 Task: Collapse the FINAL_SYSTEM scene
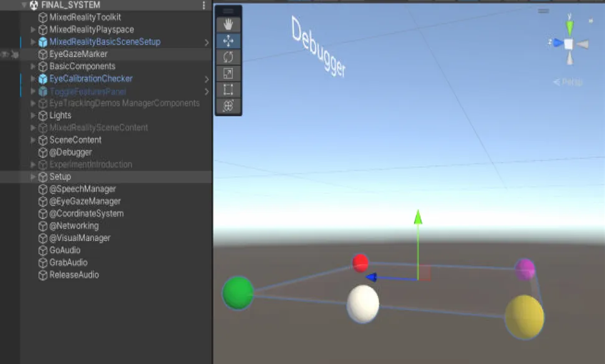click(24, 5)
